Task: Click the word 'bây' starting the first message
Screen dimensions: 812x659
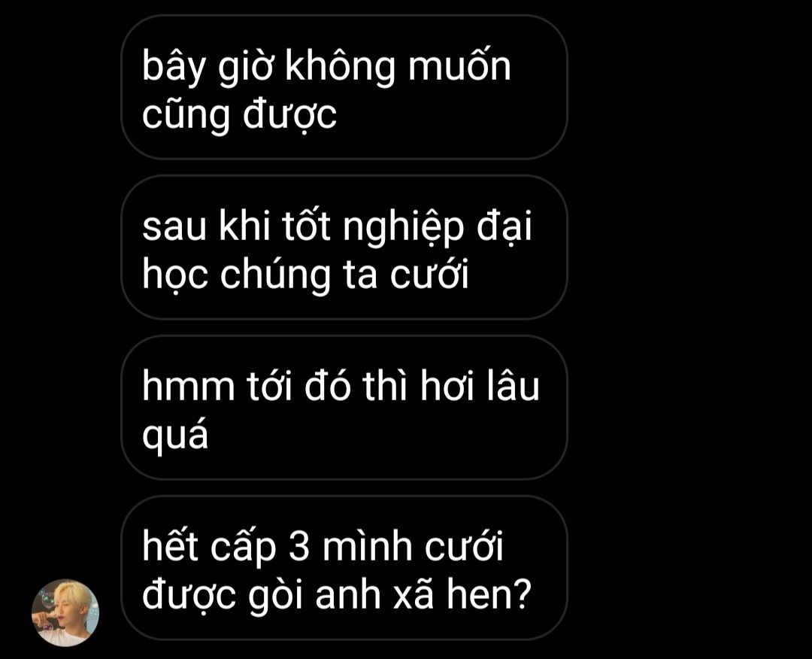Action: pos(174,68)
